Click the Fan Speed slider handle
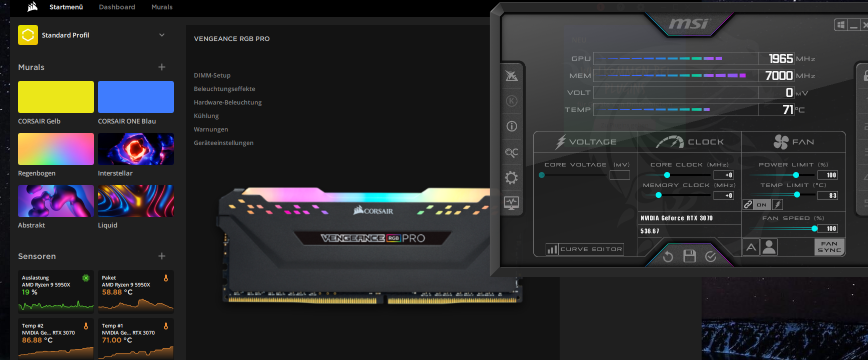This screenshot has height=360, width=868. point(815,228)
